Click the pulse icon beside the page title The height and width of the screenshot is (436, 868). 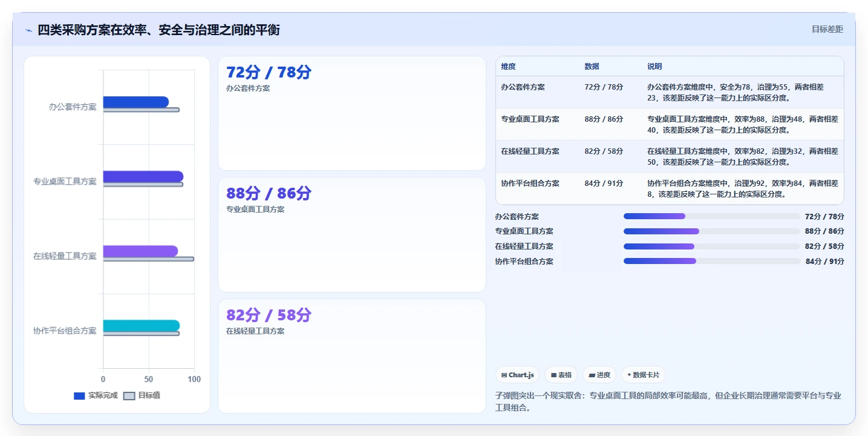pos(28,30)
